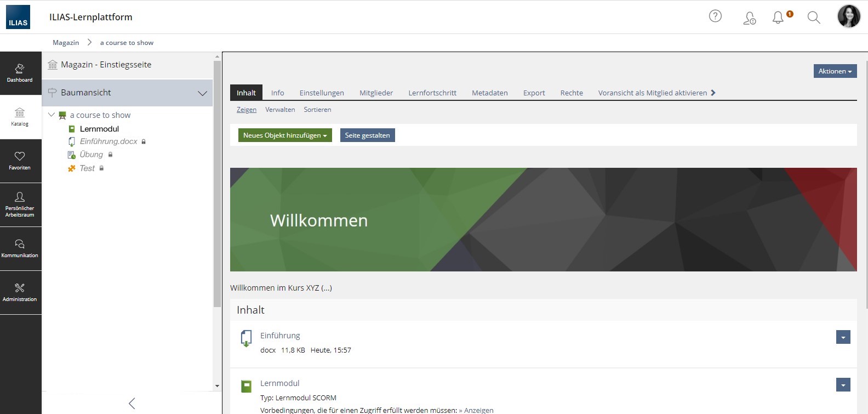Screen dimensions: 868x414
Task: Go to Dashboard in the sidebar
Action: pyautogui.click(x=20, y=73)
